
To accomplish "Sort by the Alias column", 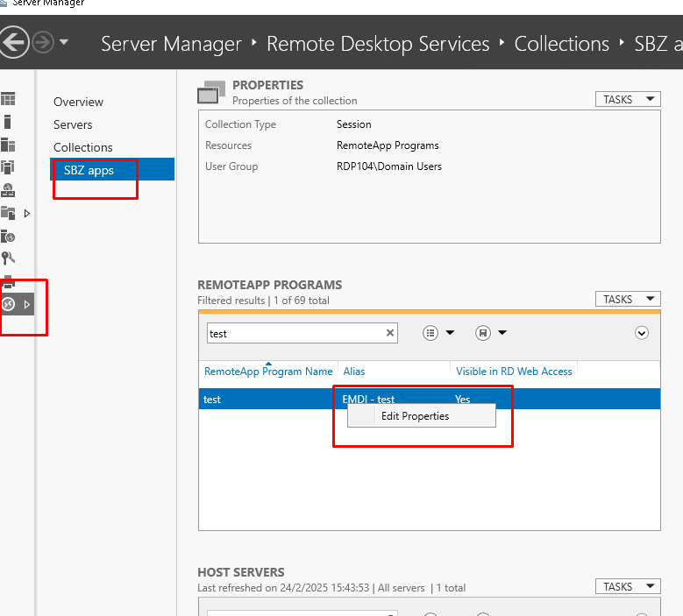I will pos(353,372).
